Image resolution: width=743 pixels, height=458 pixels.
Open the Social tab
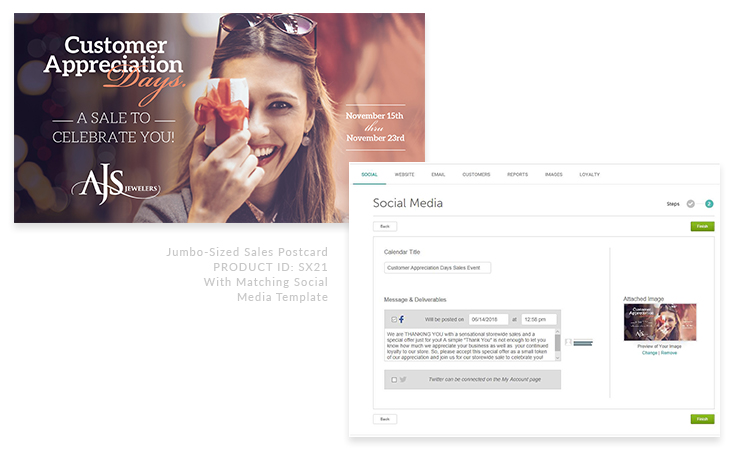pos(369,175)
